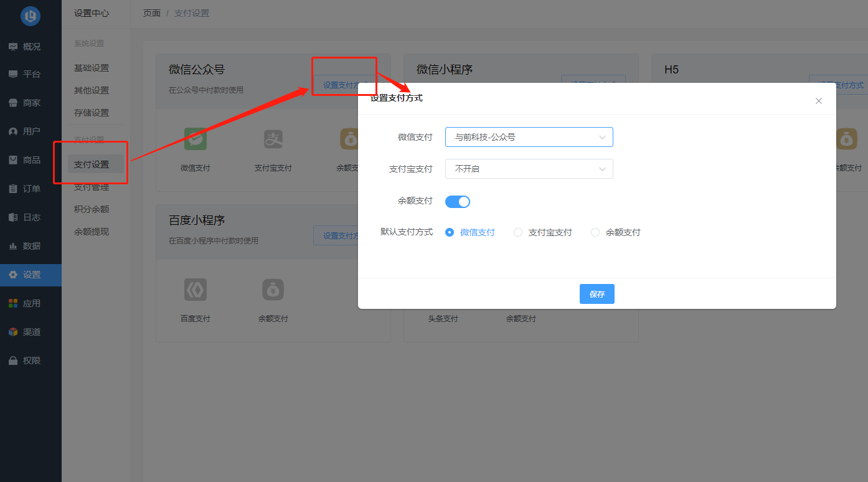This screenshot has height=482, width=868.
Task: Click the 余额支付 icon in the 百度小程序 card
Action: click(273, 290)
